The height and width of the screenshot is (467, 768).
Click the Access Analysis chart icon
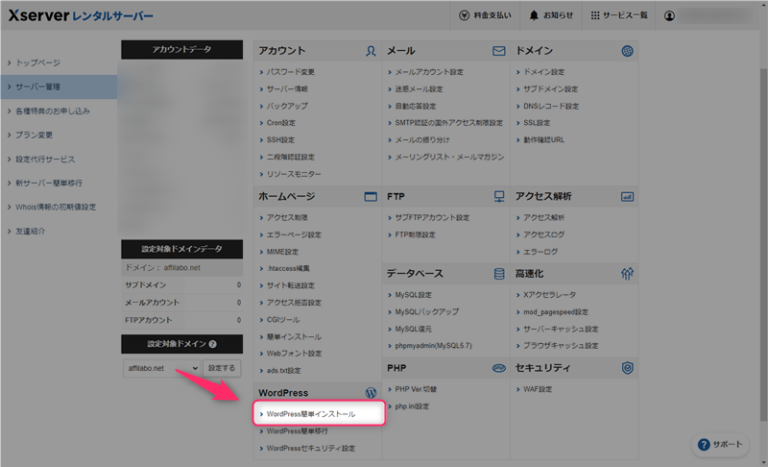627,197
